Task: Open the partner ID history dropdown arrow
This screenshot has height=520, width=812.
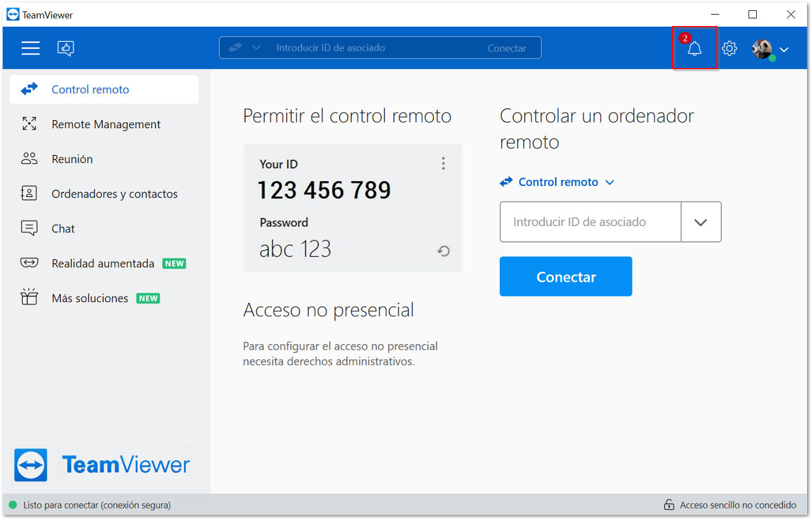Action: coord(701,222)
